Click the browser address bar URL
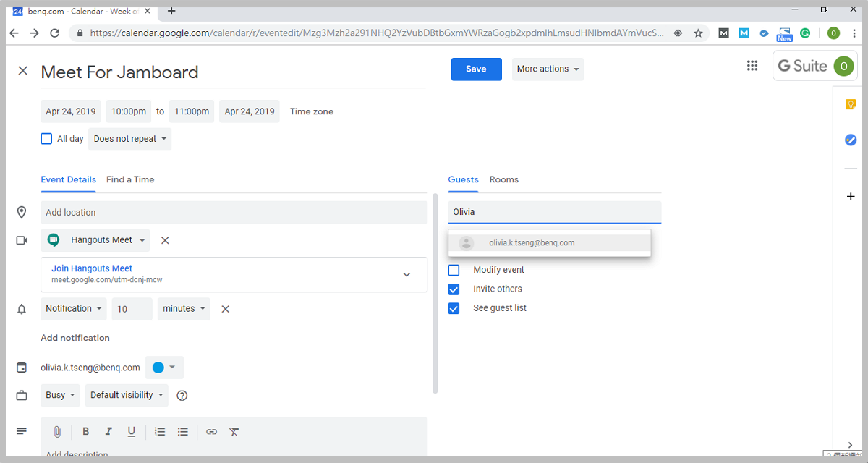Viewport: 868px width, 463px height. [x=376, y=33]
